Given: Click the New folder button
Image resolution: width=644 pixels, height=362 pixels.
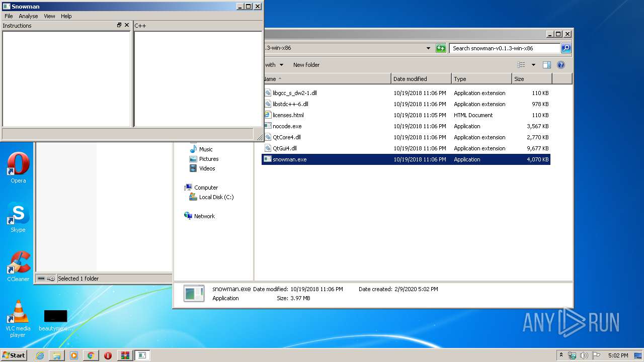Looking at the screenshot, I should (x=306, y=65).
